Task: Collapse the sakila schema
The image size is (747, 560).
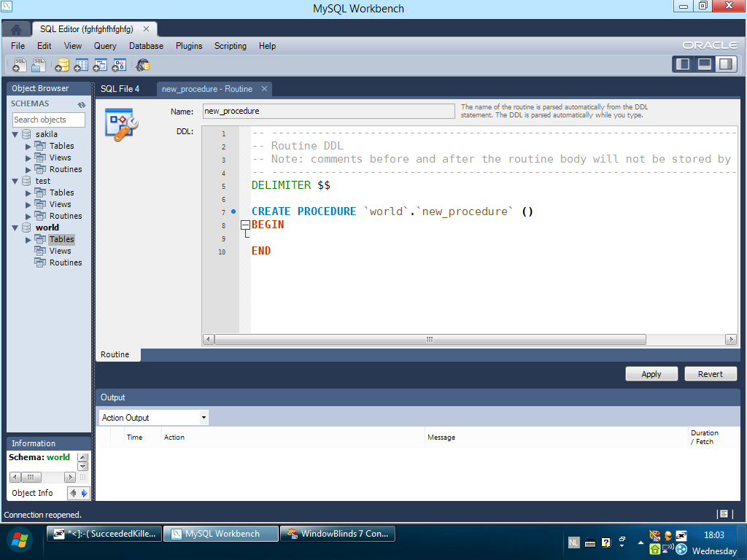Action: pyautogui.click(x=15, y=135)
